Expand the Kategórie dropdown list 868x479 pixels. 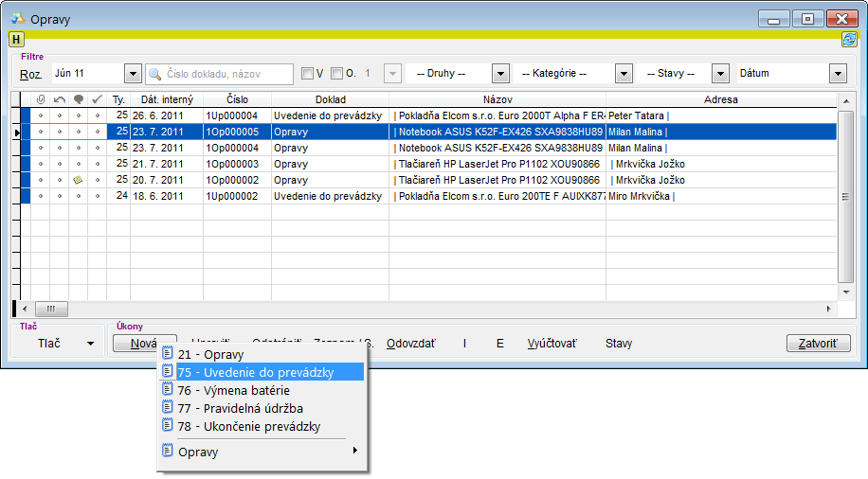click(624, 74)
